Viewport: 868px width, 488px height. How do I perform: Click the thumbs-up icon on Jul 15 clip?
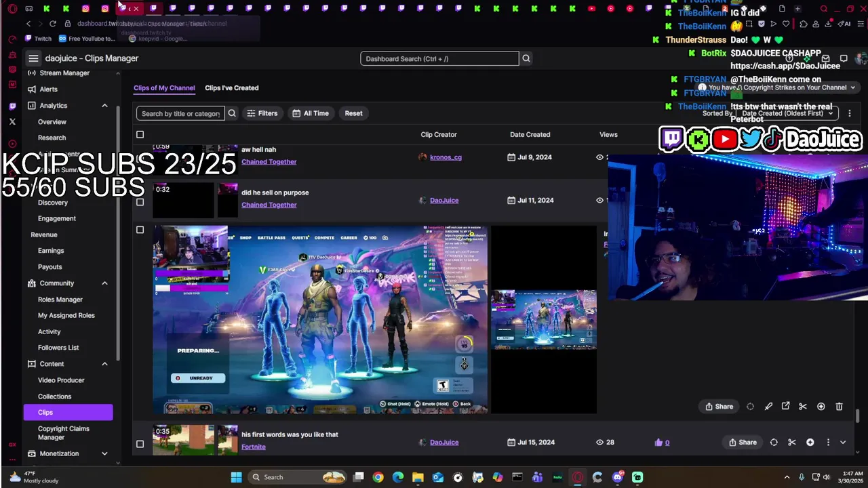658,443
